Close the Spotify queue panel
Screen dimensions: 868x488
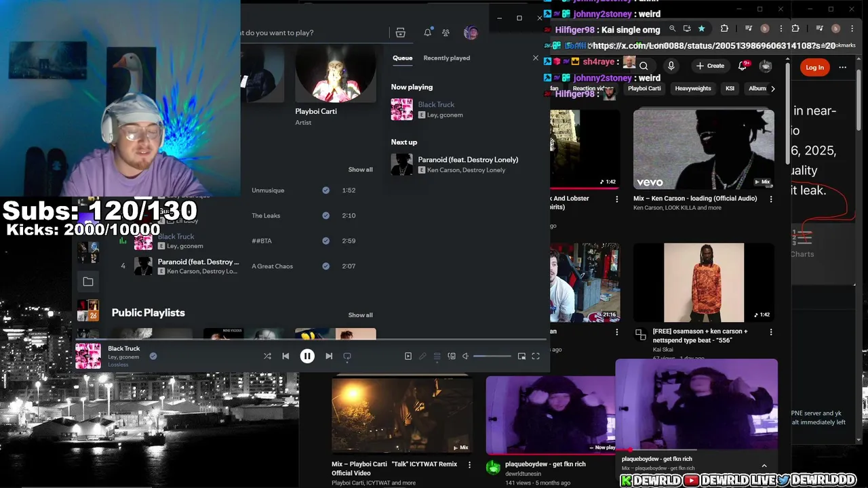coord(535,58)
